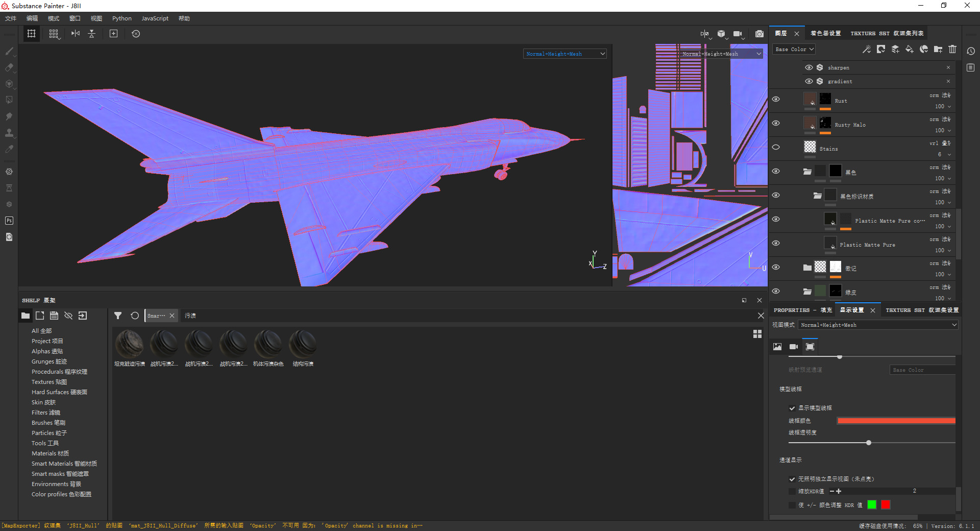Hide the Rust layer
The height and width of the screenshot is (531, 980).
(x=776, y=100)
